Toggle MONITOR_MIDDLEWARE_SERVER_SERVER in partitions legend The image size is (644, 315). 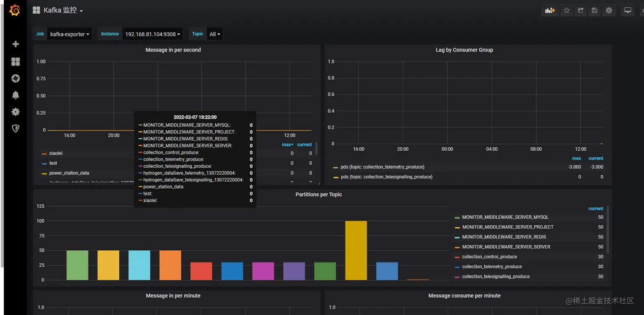(x=506, y=246)
